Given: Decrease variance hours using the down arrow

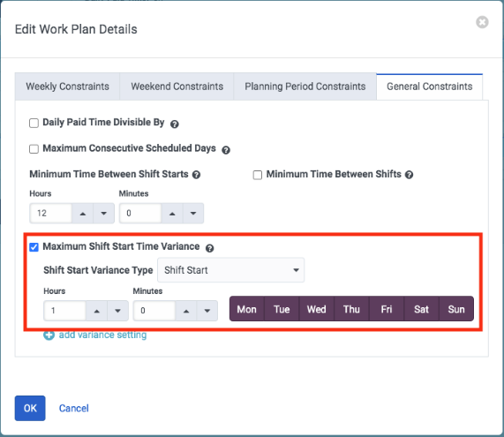Looking at the screenshot, I should [x=117, y=311].
